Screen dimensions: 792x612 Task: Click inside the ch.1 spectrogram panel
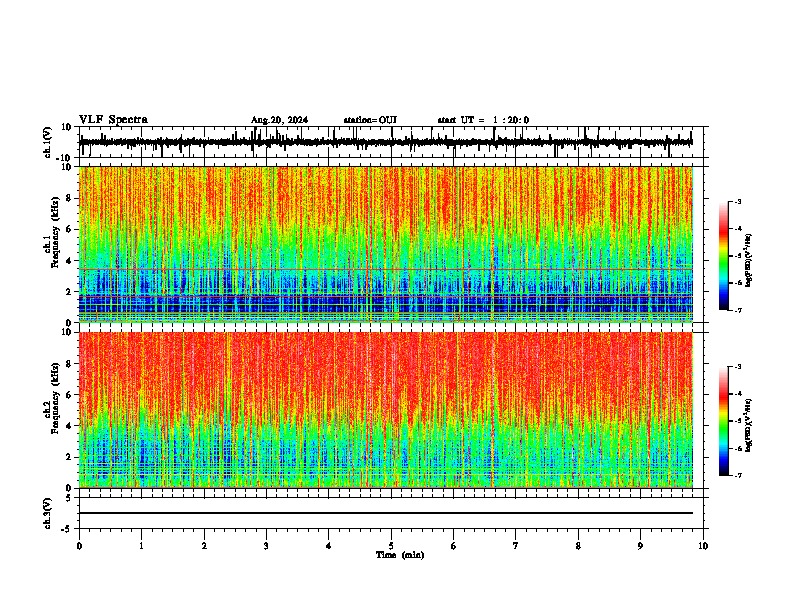pos(386,244)
